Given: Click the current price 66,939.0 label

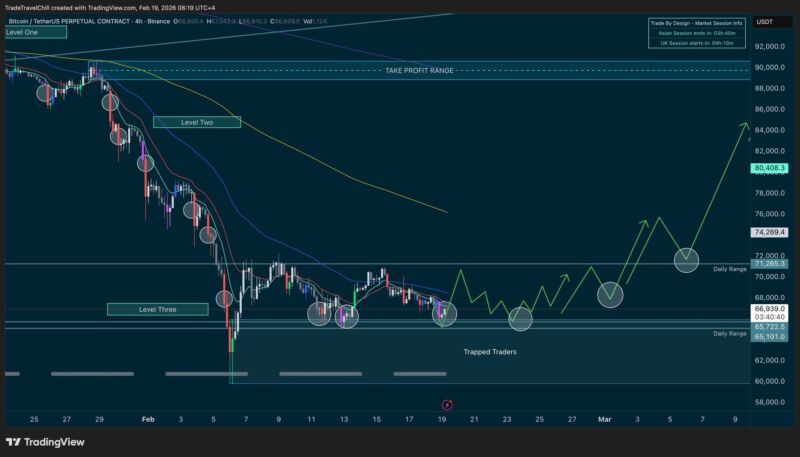Looking at the screenshot, I should [x=771, y=311].
